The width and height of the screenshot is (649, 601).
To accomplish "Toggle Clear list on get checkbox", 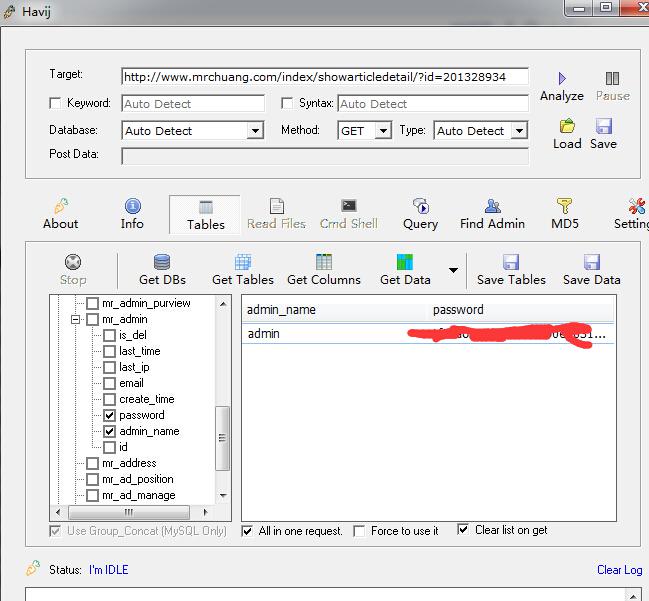I will click(x=463, y=529).
